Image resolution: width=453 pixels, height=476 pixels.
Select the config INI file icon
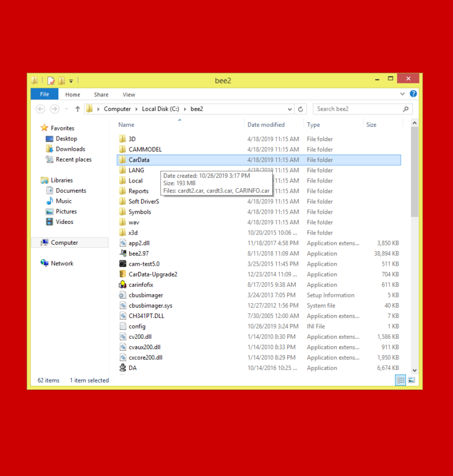point(123,326)
